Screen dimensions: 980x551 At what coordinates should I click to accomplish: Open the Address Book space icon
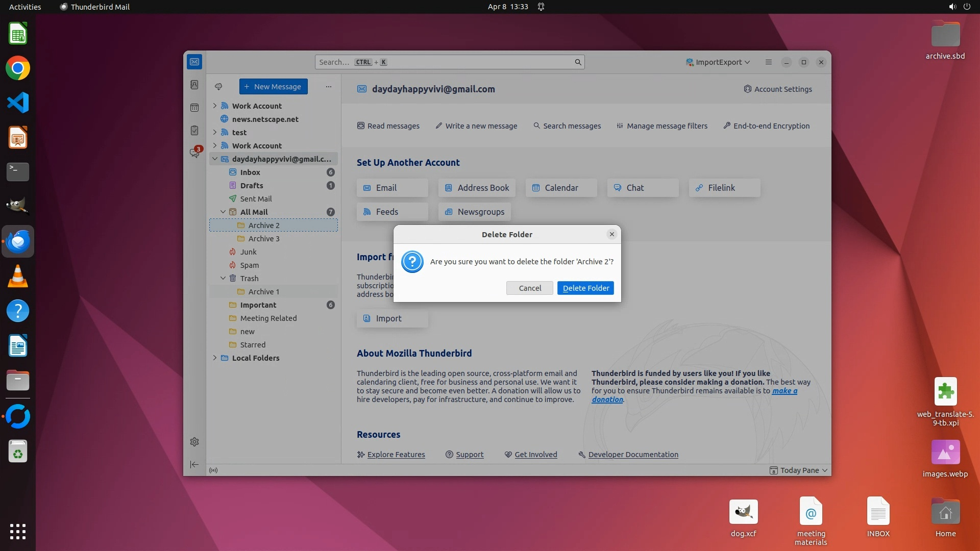click(x=194, y=85)
